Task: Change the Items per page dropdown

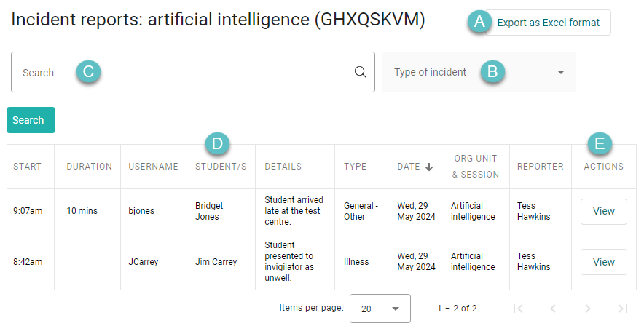Action: click(x=380, y=309)
